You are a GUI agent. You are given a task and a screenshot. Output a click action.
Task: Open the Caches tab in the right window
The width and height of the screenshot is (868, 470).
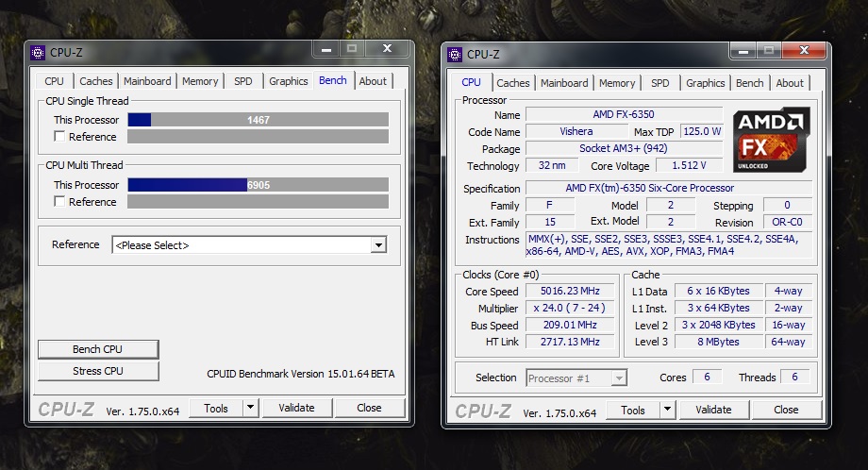[512, 83]
